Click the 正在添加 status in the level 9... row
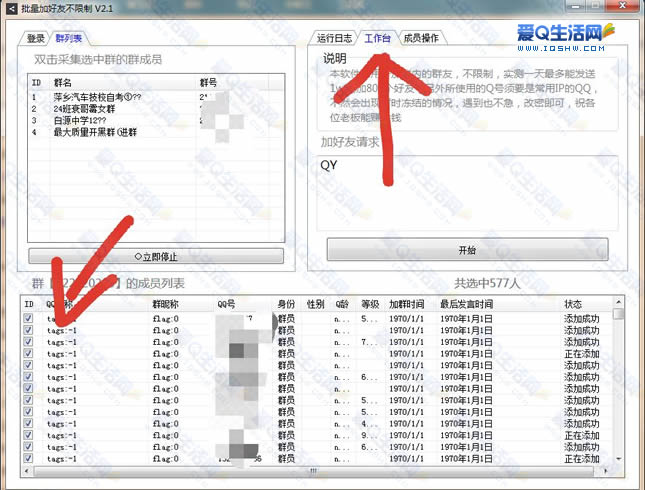 [581, 435]
